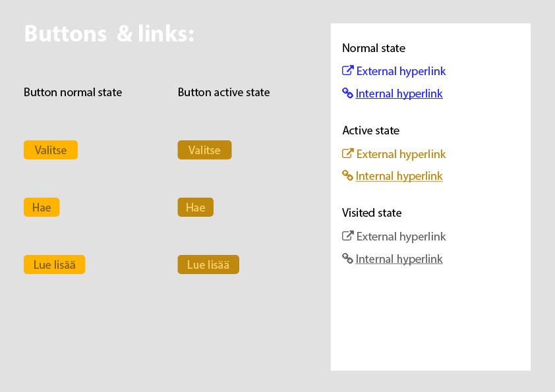The height and width of the screenshot is (392, 555).
Task: Click the normal-state Lue lisää button
Action: pyautogui.click(x=55, y=265)
